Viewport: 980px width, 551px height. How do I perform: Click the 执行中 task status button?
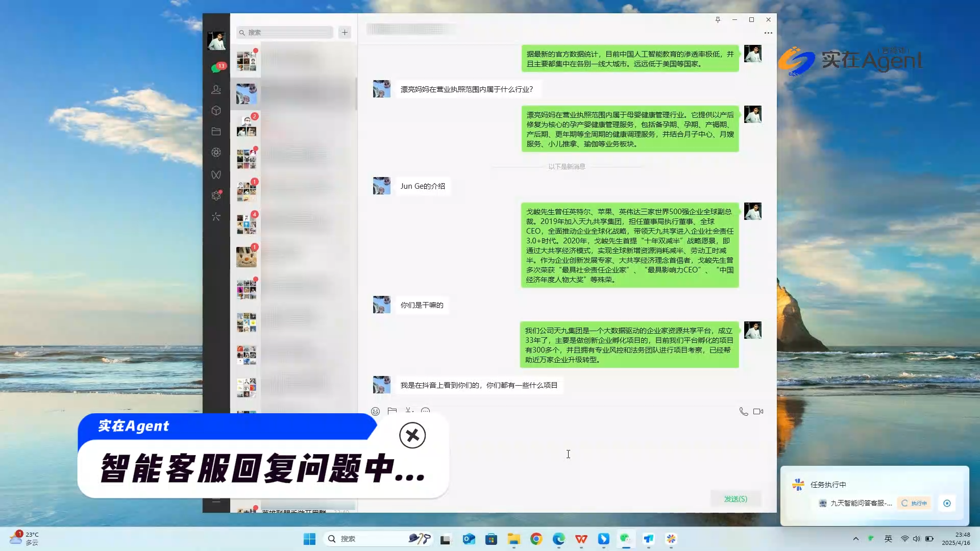click(x=914, y=503)
